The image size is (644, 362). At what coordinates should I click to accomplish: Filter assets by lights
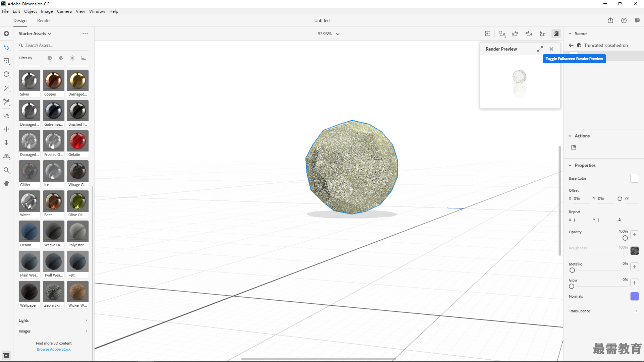(x=72, y=58)
